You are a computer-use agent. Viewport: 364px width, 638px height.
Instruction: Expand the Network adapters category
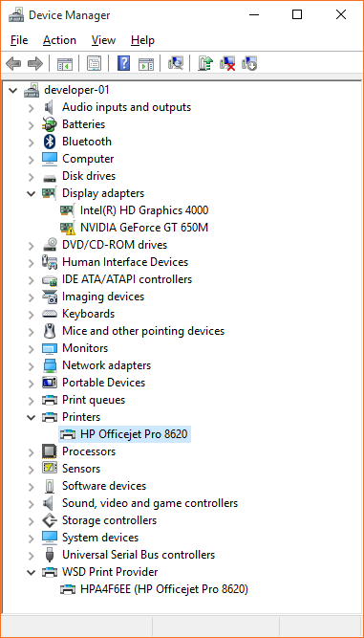point(31,365)
